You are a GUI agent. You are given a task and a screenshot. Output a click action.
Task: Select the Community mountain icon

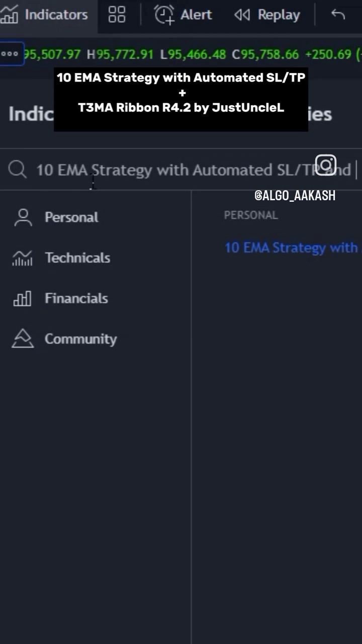pos(23,339)
